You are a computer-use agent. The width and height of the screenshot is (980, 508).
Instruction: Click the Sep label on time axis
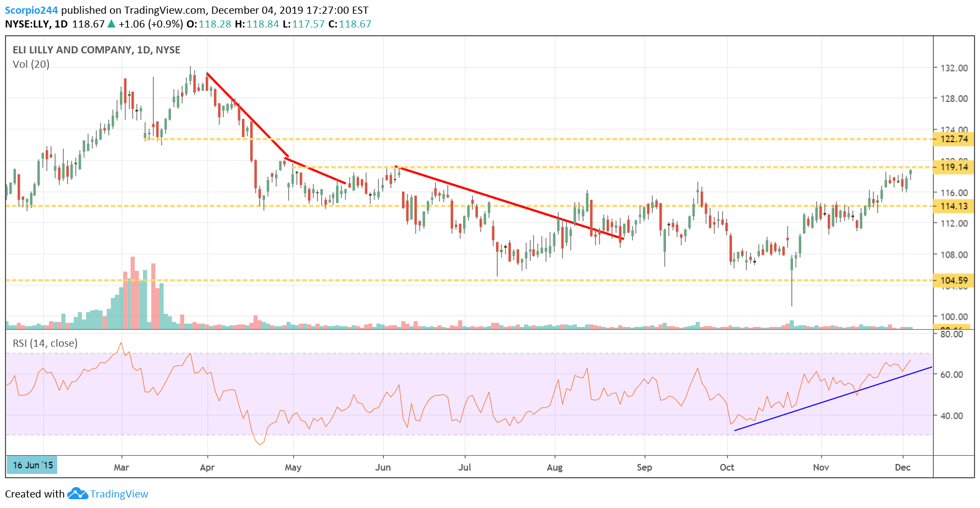(x=645, y=467)
